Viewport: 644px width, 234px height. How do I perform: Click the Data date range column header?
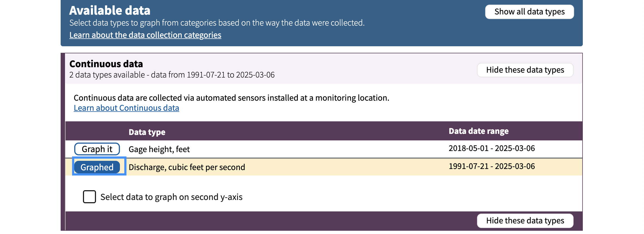tap(478, 131)
